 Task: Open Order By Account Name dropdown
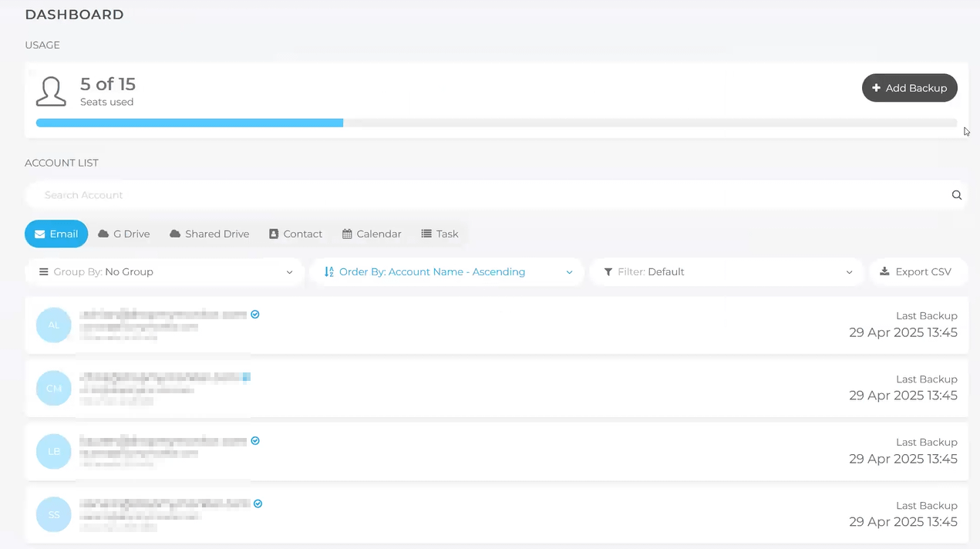pos(447,272)
